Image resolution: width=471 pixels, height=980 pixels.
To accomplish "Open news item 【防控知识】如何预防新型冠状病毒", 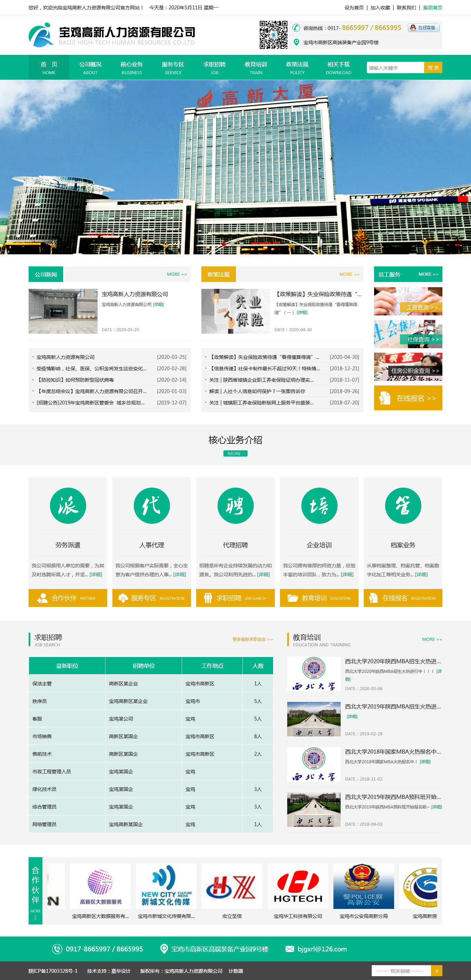I will click(75, 380).
